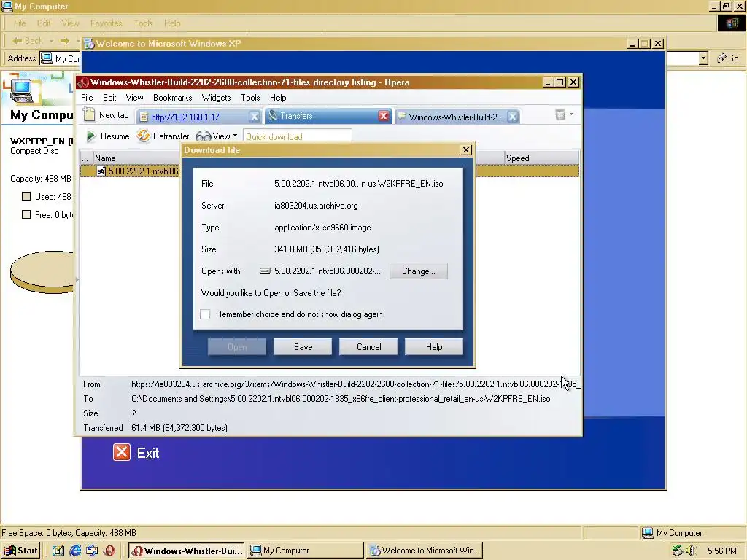Click the Free space legend box
747x560 pixels.
click(26, 214)
